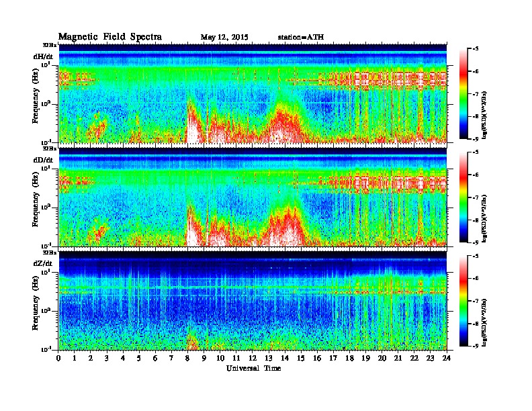Click the date "May 12, 2015"
The height and width of the screenshot is (411, 532).
[x=224, y=38]
